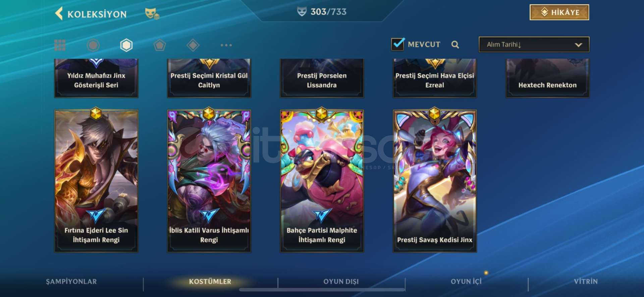This screenshot has height=297, width=644.
Task: Select Bahçe Partisi Malphite skin card
Action: [x=322, y=181]
